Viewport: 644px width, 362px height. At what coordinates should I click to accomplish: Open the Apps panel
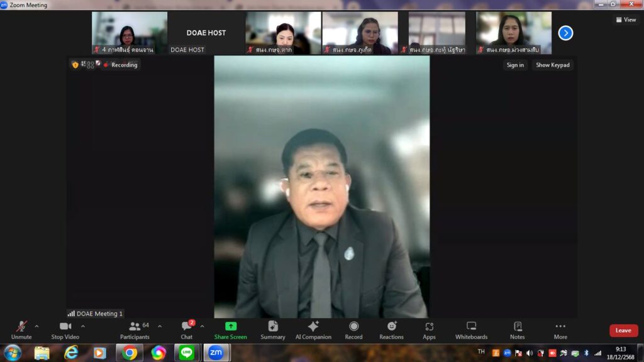(429, 330)
